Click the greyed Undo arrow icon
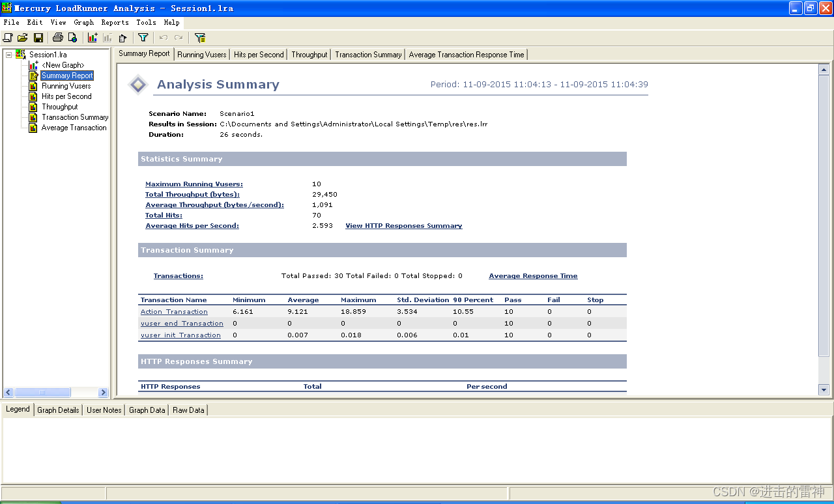The height and width of the screenshot is (504, 834). (x=164, y=38)
